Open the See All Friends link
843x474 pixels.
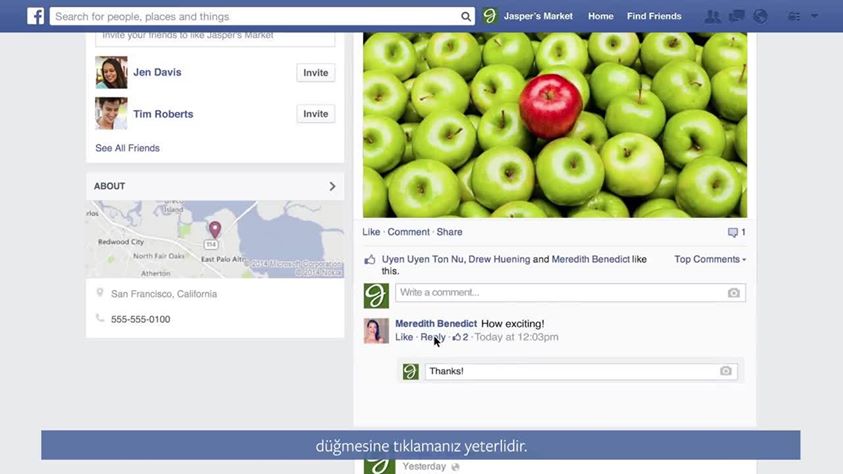coord(127,148)
